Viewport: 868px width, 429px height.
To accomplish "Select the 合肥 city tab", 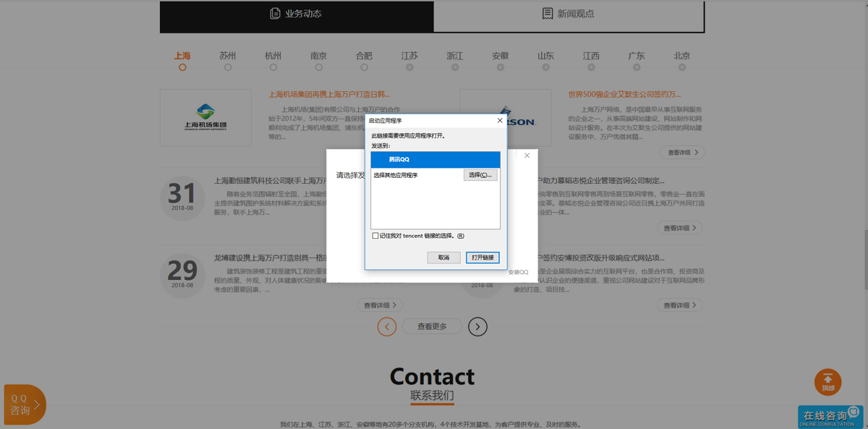I will pyautogui.click(x=364, y=56).
